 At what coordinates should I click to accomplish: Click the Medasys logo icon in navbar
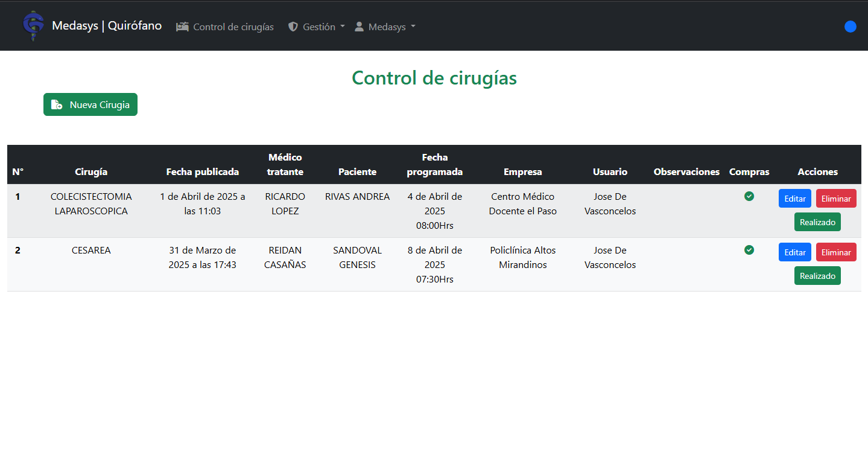(x=33, y=26)
